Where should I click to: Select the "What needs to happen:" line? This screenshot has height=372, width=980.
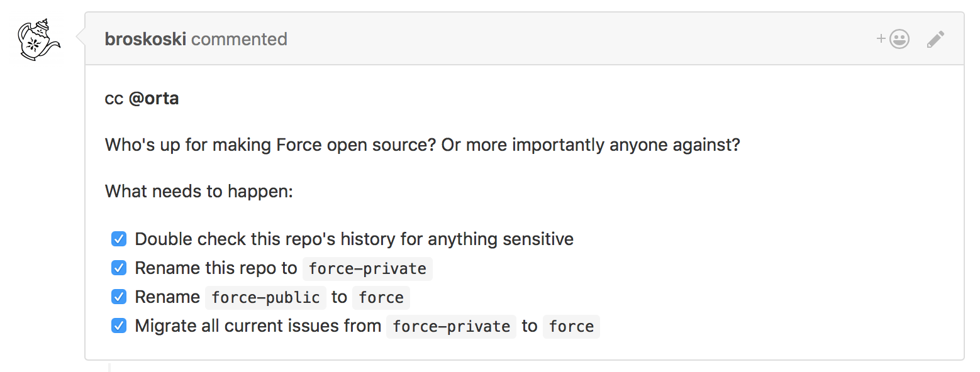pyautogui.click(x=199, y=191)
